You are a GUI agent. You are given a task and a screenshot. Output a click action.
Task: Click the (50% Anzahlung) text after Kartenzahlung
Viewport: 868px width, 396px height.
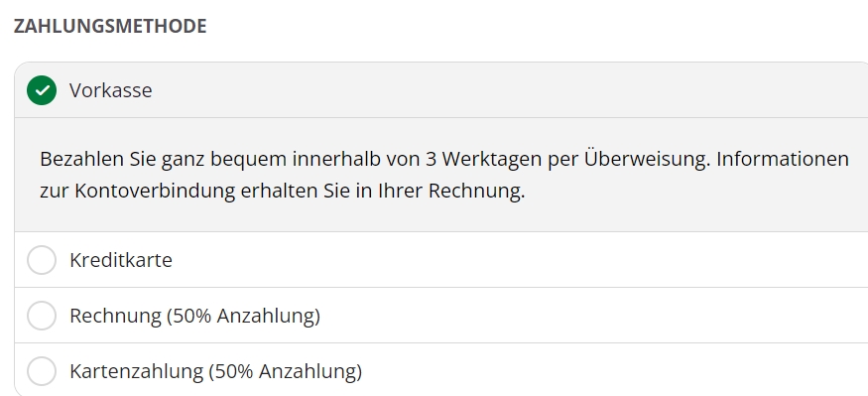(285, 371)
